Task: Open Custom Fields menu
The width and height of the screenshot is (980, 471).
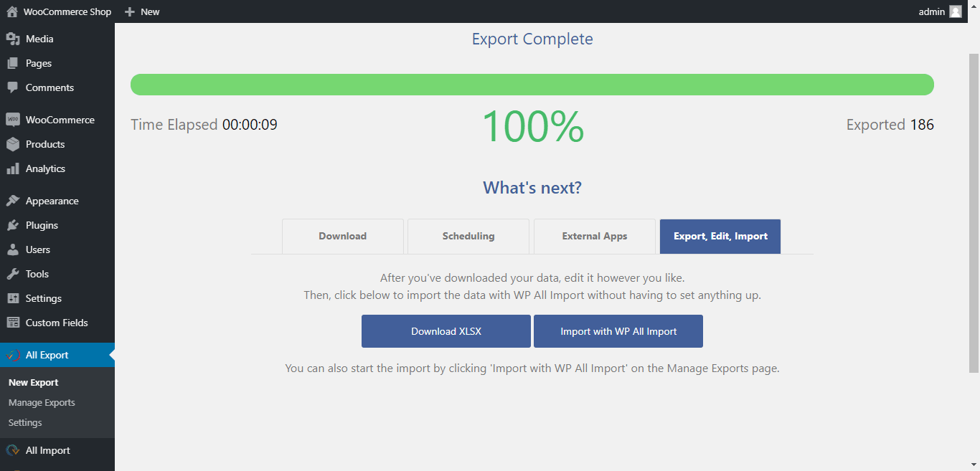Action: pyautogui.click(x=57, y=323)
